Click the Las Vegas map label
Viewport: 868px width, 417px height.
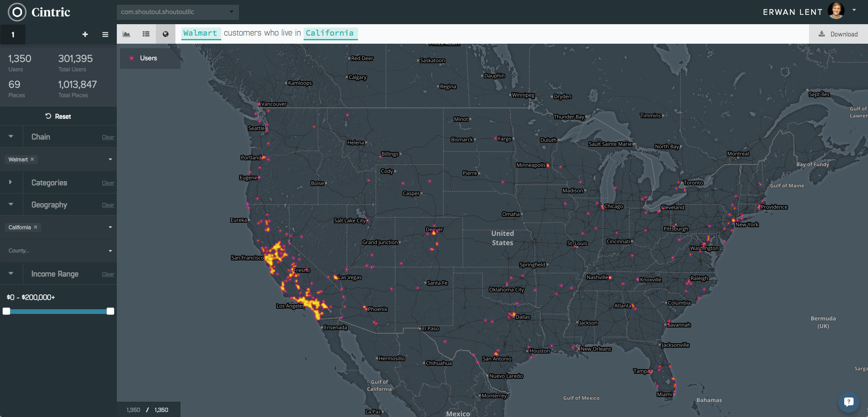pos(350,277)
